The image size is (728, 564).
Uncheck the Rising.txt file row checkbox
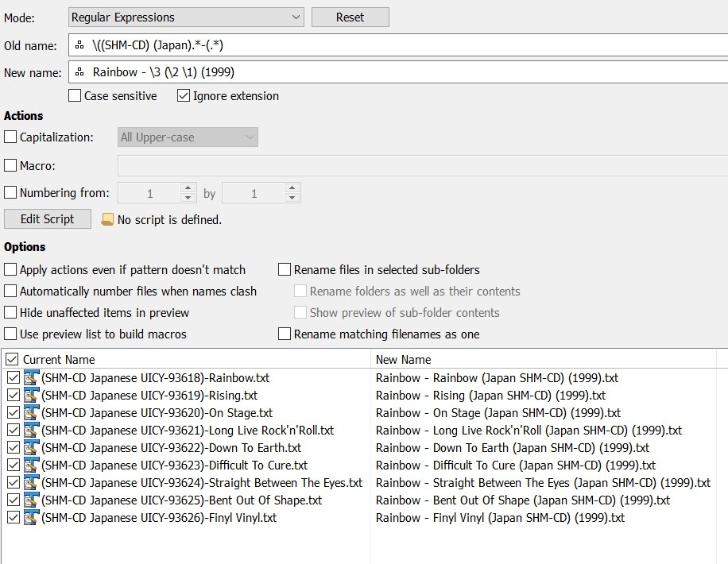coord(14,395)
